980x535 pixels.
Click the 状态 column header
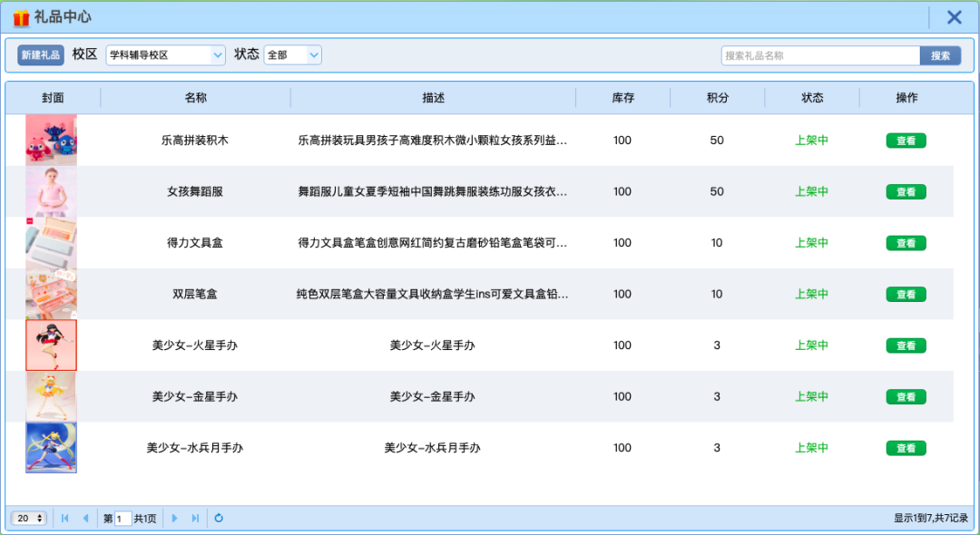[x=812, y=98]
